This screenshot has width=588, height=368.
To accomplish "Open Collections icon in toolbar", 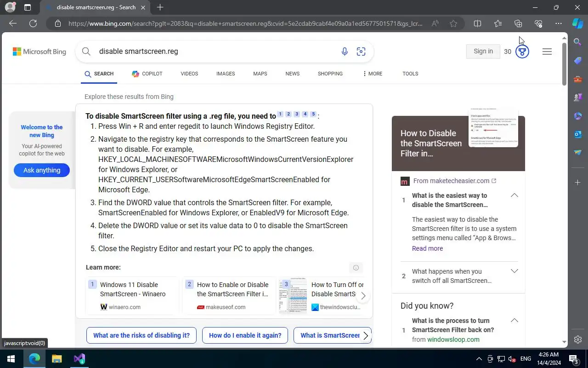I will (518, 23).
